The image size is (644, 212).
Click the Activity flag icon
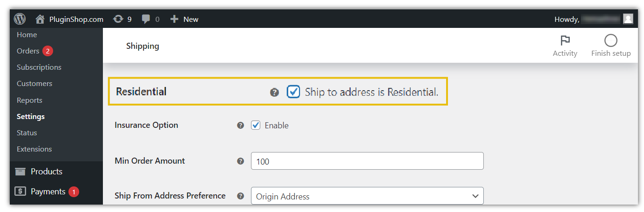[565, 40]
